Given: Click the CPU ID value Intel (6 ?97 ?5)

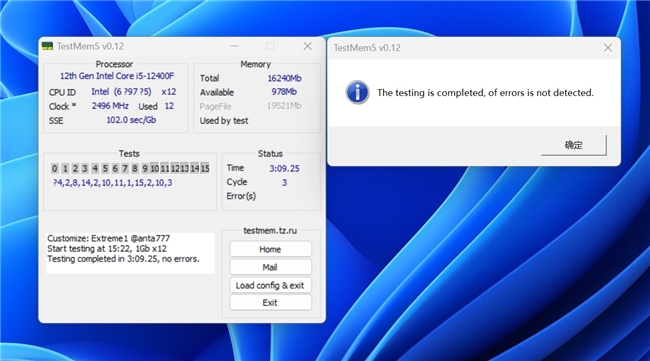Looking at the screenshot, I should tap(121, 92).
